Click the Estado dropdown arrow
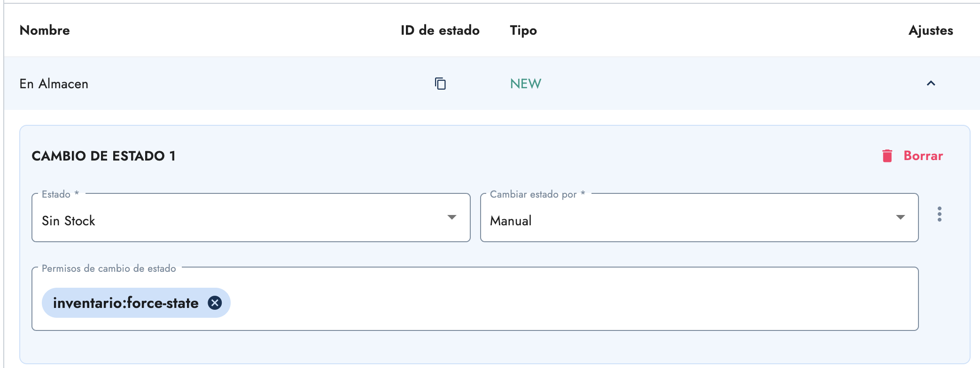Screen dimensions: 980x368 click(451, 217)
